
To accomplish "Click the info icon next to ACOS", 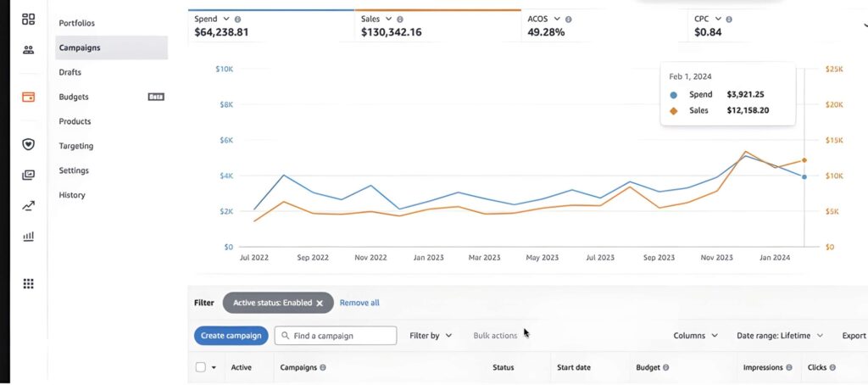I will coord(568,19).
